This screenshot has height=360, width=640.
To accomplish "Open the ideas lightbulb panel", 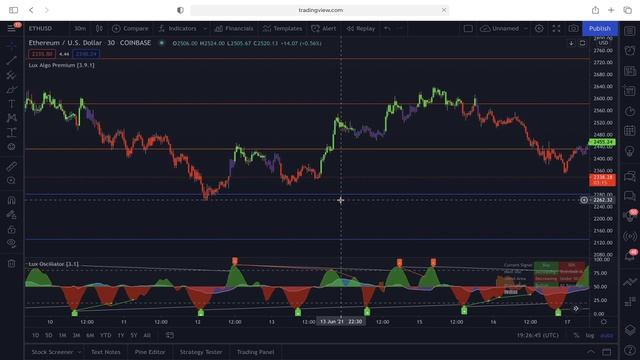I will point(630,151).
